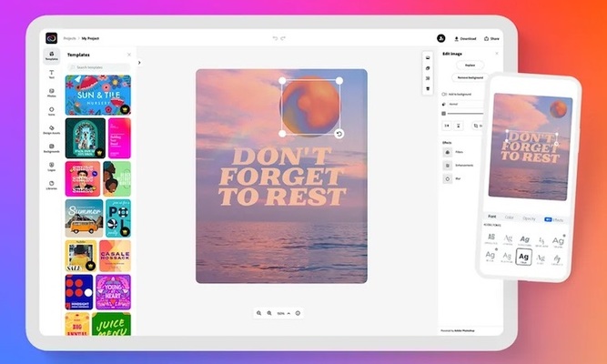Adjust the opacity slider in Edit image
The width and height of the screenshot is (607, 364).
pos(466,114)
